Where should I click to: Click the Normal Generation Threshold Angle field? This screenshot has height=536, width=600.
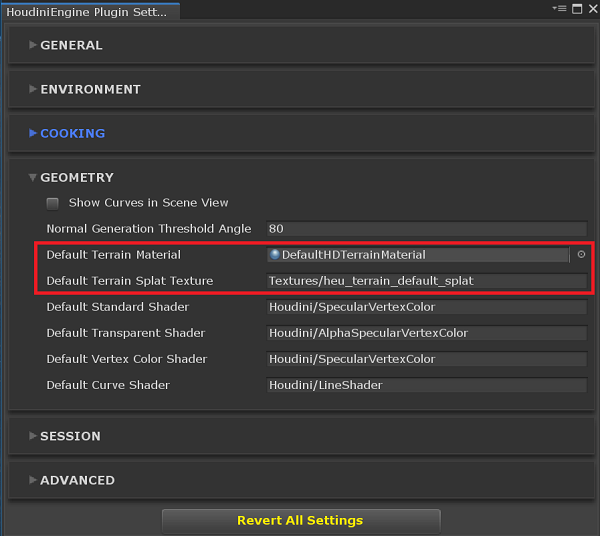coord(426,229)
